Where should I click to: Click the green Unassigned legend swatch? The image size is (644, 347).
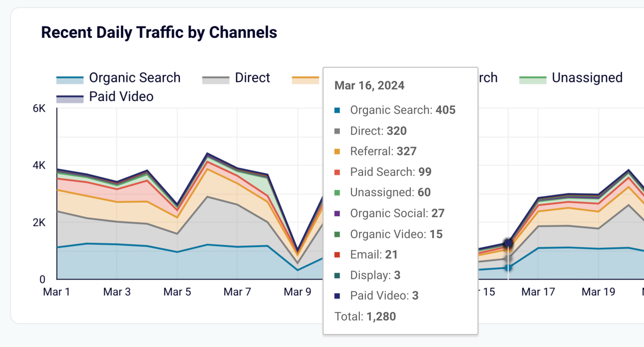(x=532, y=78)
